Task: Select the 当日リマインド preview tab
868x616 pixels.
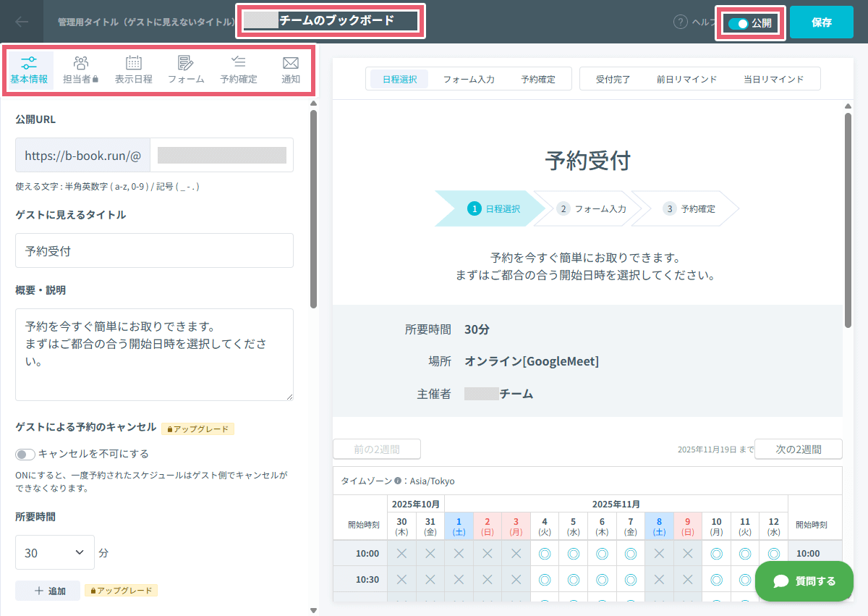Action: [x=774, y=78]
